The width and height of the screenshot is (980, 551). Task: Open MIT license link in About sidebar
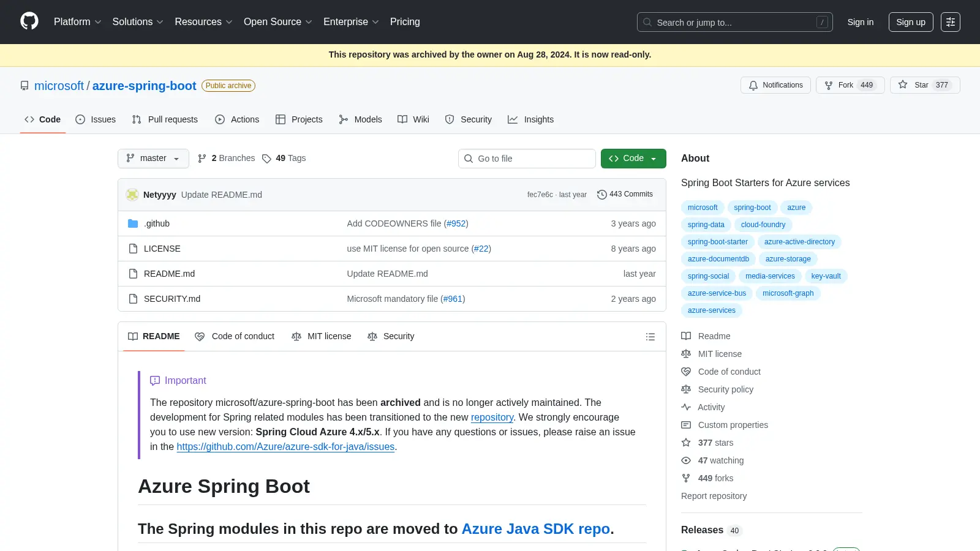[712, 354]
